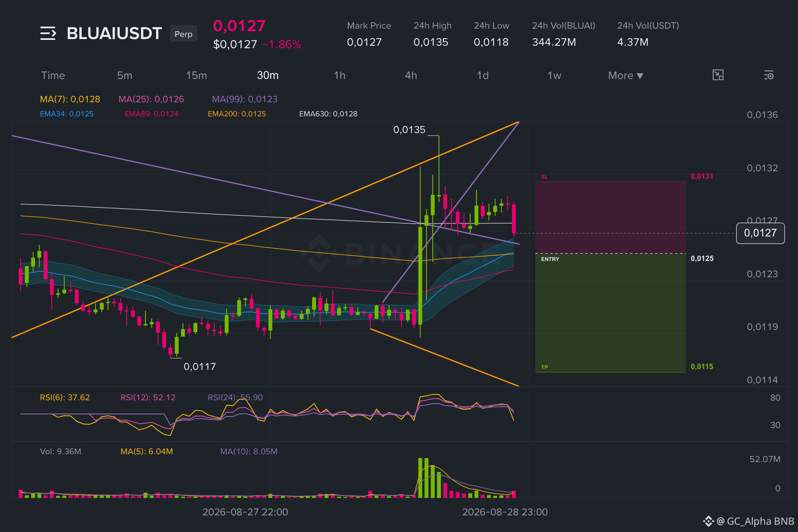
Task: Click the ENTRY line label
Action: (x=550, y=259)
